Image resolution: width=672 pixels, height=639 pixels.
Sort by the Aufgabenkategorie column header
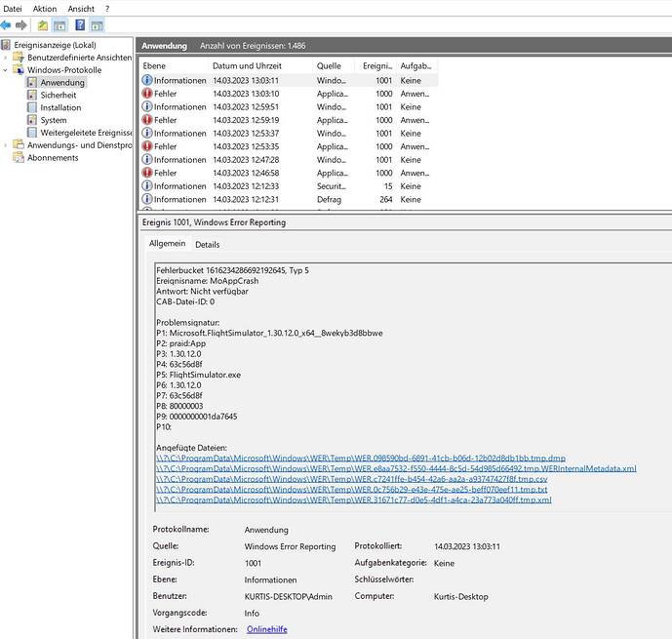[415, 66]
